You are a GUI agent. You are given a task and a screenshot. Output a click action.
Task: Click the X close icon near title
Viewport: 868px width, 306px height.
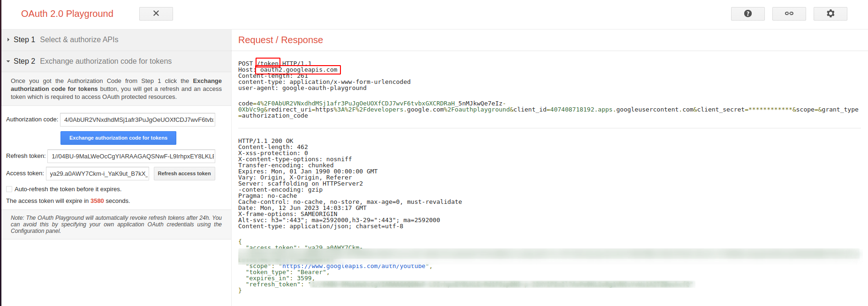tap(156, 14)
